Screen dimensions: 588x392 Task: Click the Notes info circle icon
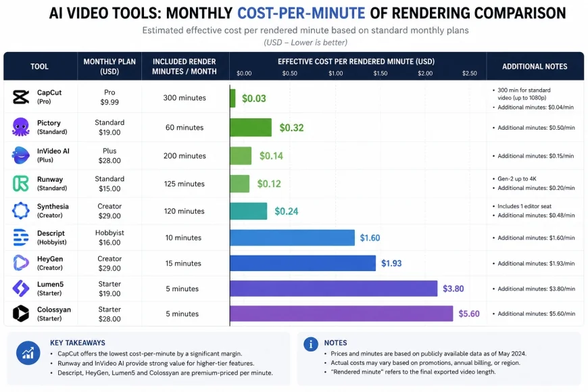[x=310, y=344]
